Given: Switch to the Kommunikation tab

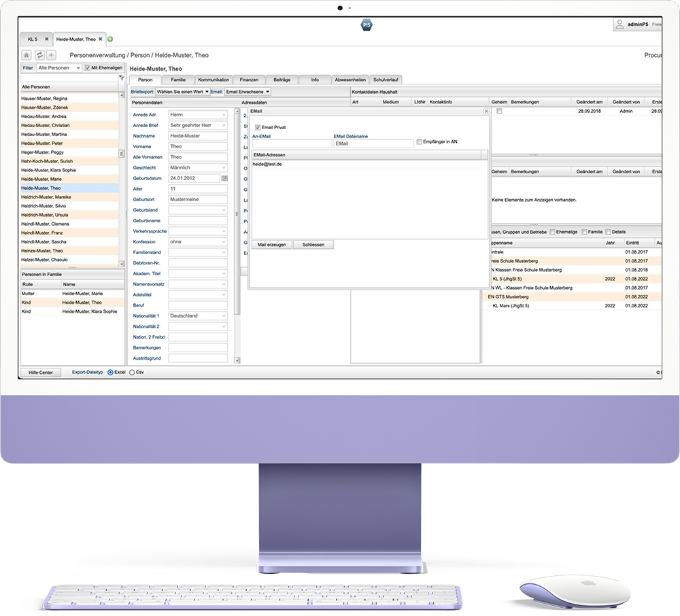Looking at the screenshot, I should pyautogui.click(x=214, y=80).
